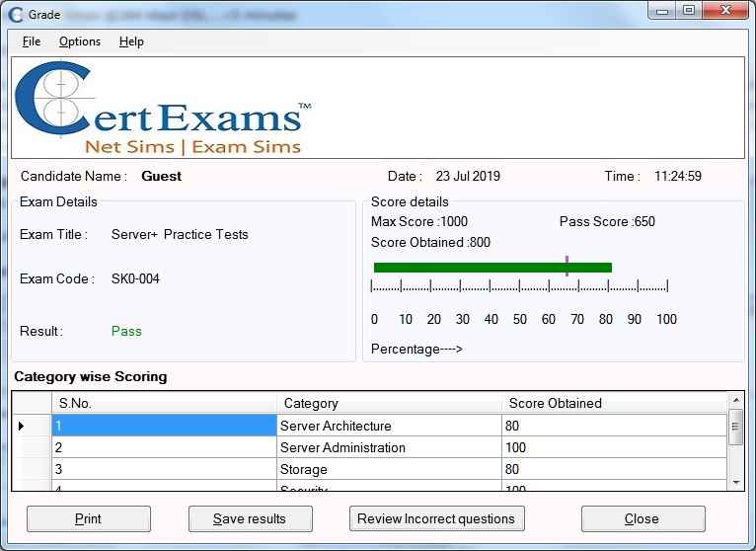This screenshot has width=756, height=551.
Task: Open the Help menu
Action: pos(131,41)
